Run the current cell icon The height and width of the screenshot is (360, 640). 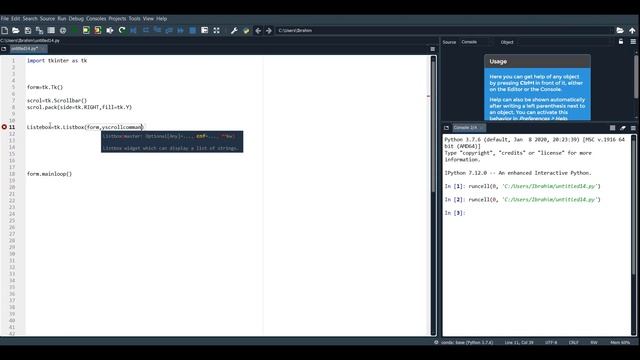(x=86, y=30)
